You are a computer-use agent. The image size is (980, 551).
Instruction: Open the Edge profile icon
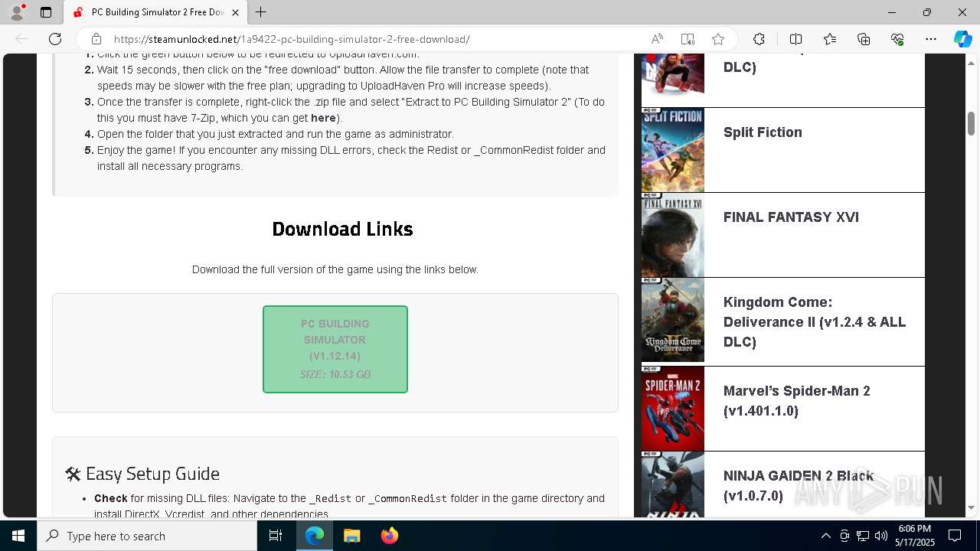click(x=17, y=12)
